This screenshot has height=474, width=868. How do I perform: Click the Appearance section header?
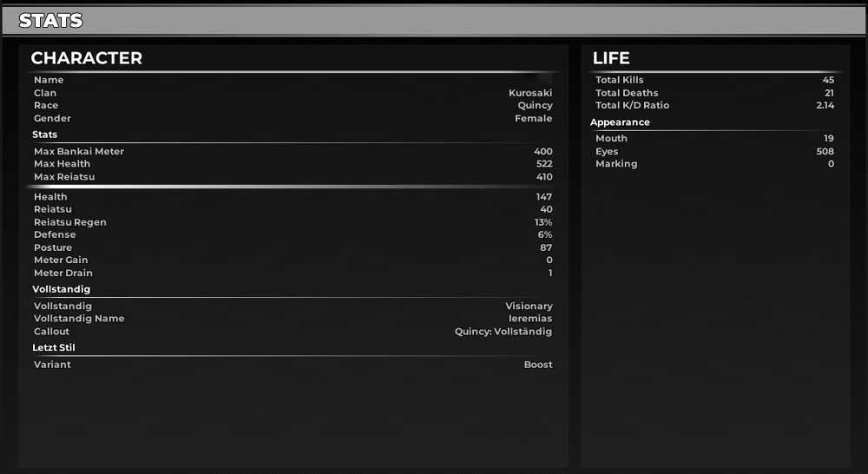pyautogui.click(x=620, y=122)
